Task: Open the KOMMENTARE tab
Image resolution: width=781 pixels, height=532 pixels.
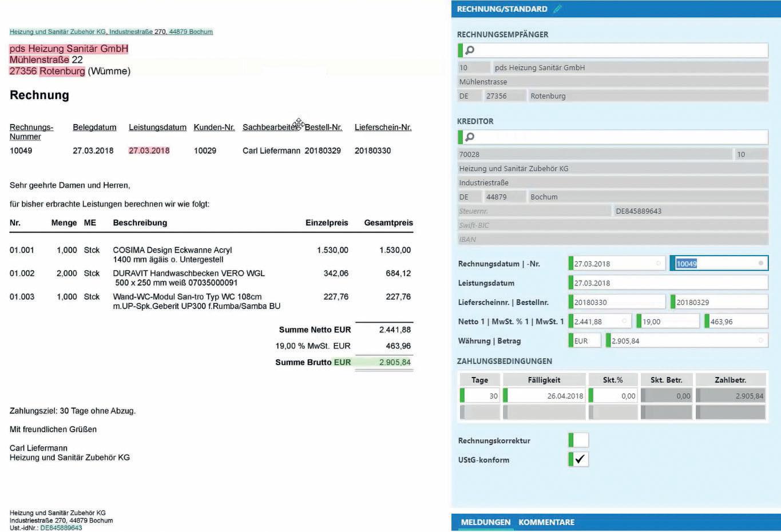Action: [546, 522]
